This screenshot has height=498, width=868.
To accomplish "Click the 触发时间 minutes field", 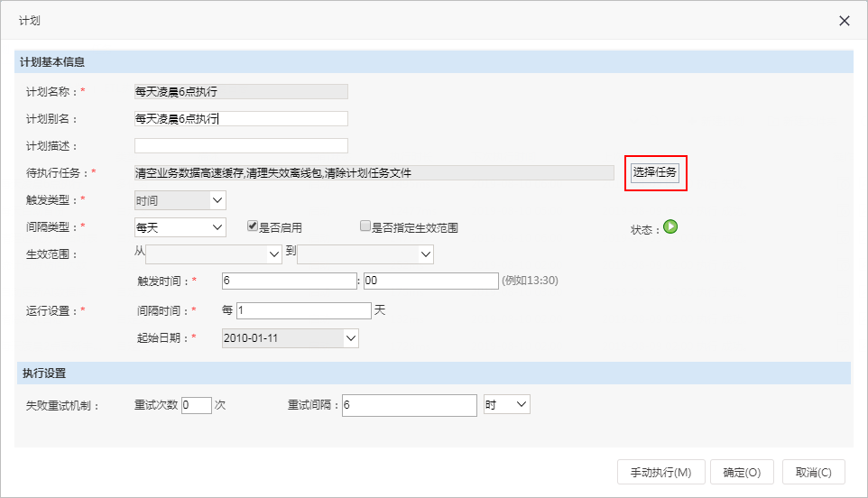I will pos(431,281).
